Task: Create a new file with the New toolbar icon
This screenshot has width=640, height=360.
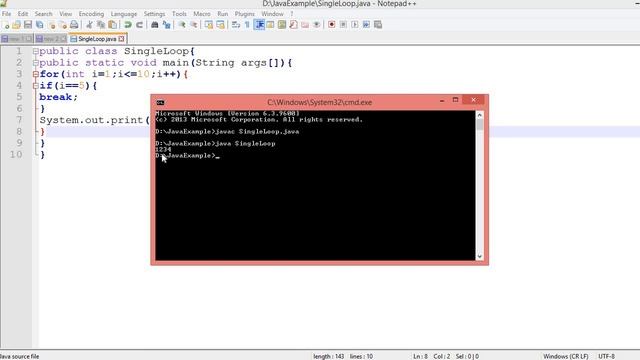Action: pyautogui.click(x=6, y=25)
